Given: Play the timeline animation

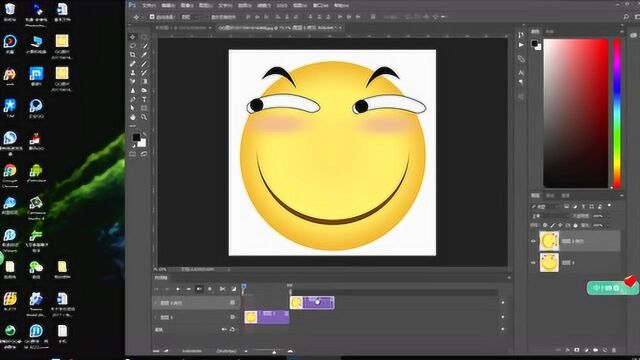Looking at the screenshot, I should click(178, 289).
